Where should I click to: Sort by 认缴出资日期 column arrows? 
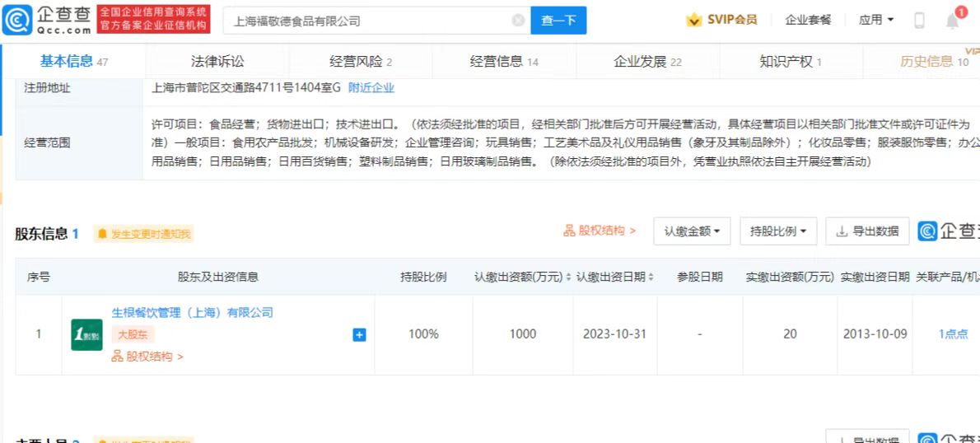[651, 277]
